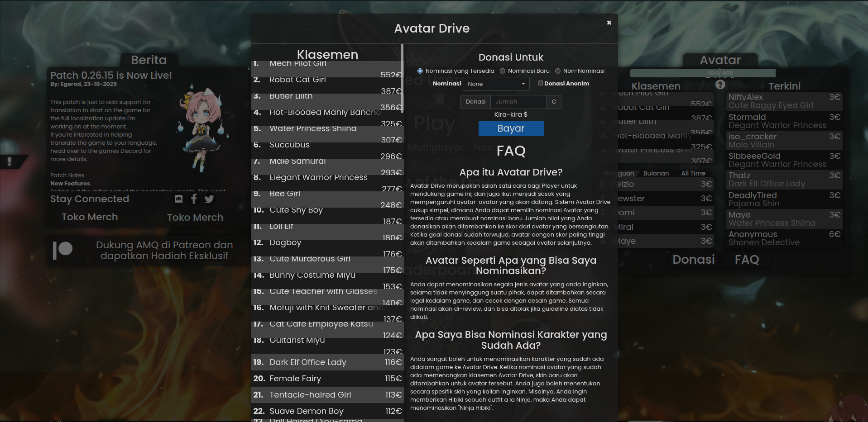Close the Avatar Drive dialog
Viewport: 868px width, 422px height.
[609, 23]
